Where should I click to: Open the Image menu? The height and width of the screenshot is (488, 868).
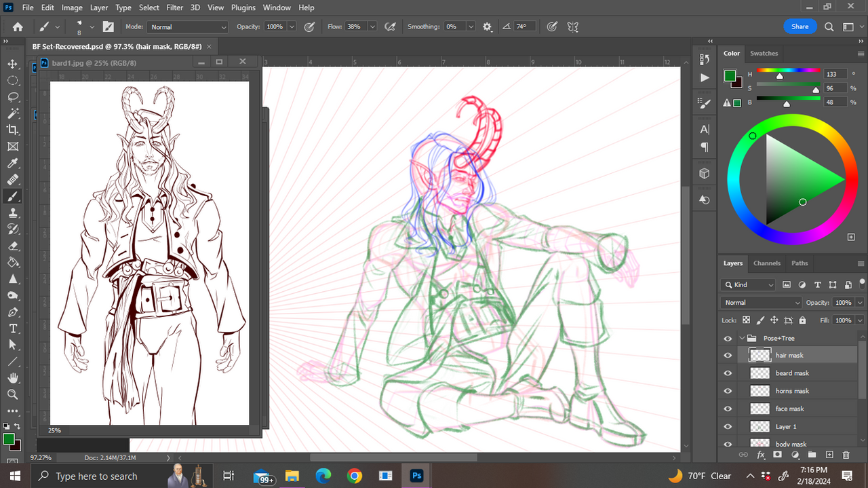point(72,7)
